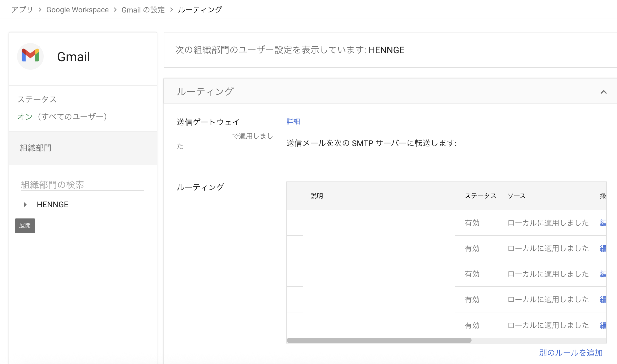Expand the HENNGE organizational unit
This screenshot has width=617, height=364.
point(25,204)
